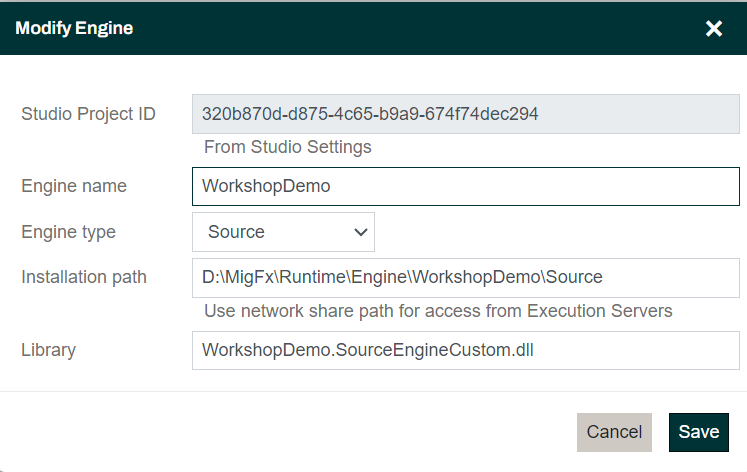
Task: Click the 'From Studio Settings' hint text
Action: [287, 147]
